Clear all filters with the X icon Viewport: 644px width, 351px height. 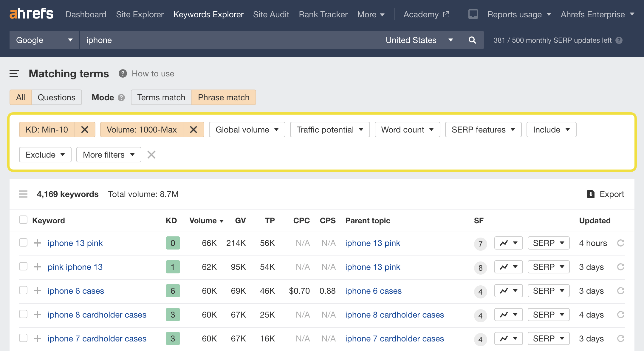pos(151,155)
